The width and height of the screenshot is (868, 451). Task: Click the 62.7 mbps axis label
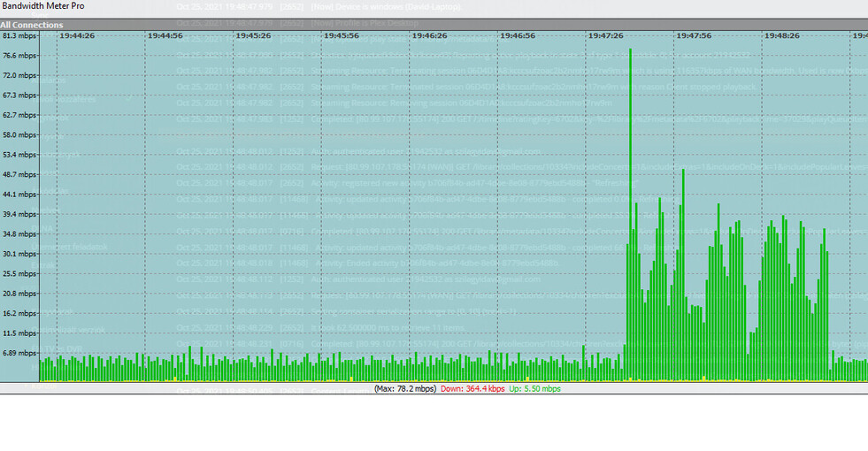(19, 115)
